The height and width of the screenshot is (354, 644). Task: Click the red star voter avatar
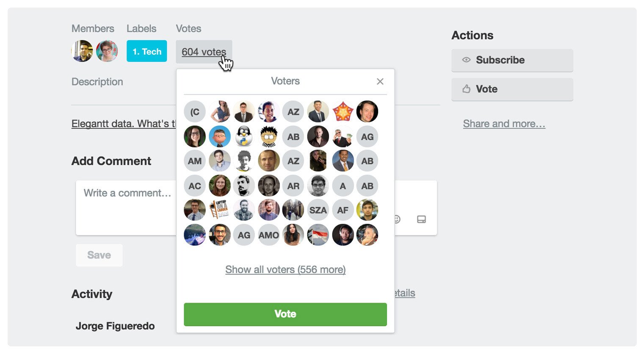tap(343, 112)
